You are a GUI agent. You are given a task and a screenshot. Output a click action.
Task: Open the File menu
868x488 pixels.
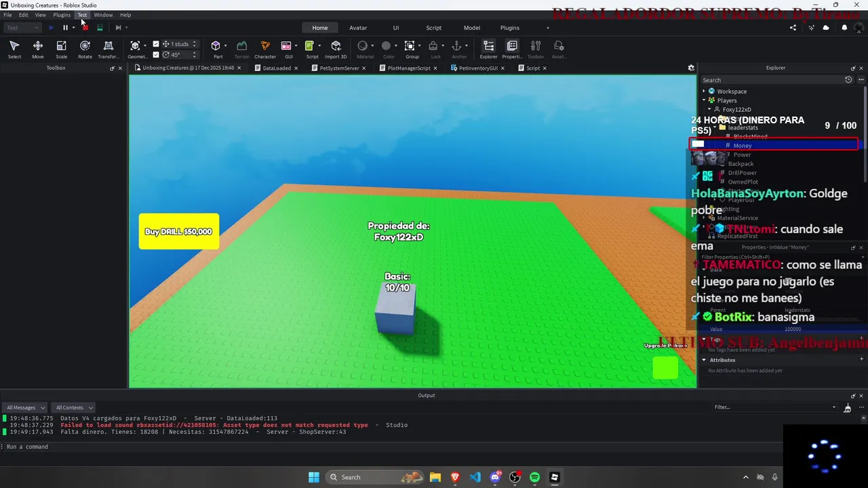[x=7, y=15]
